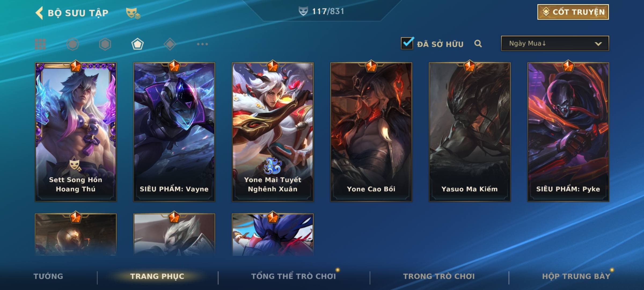
Task: Switch to the Tướng tab
Action: click(48, 276)
